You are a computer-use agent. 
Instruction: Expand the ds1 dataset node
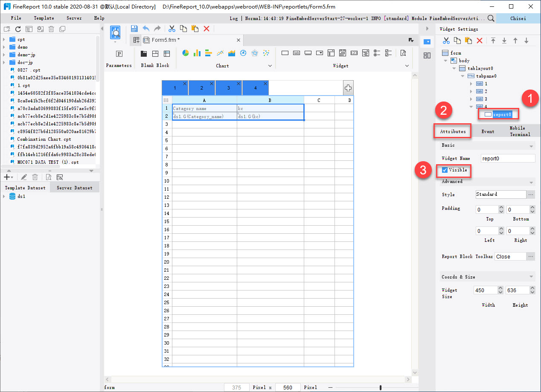(4, 197)
